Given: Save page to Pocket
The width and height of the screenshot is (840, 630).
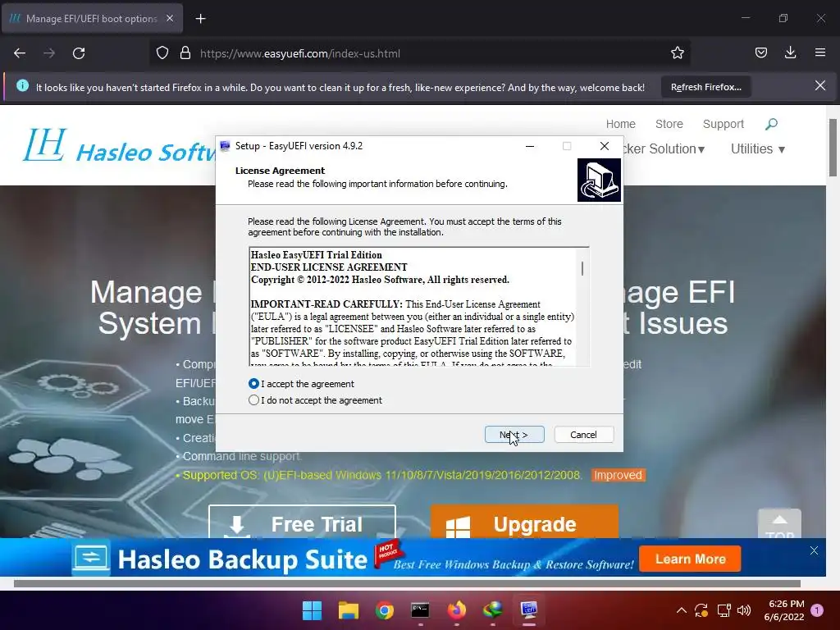Looking at the screenshot, I should tap(761, 53).
